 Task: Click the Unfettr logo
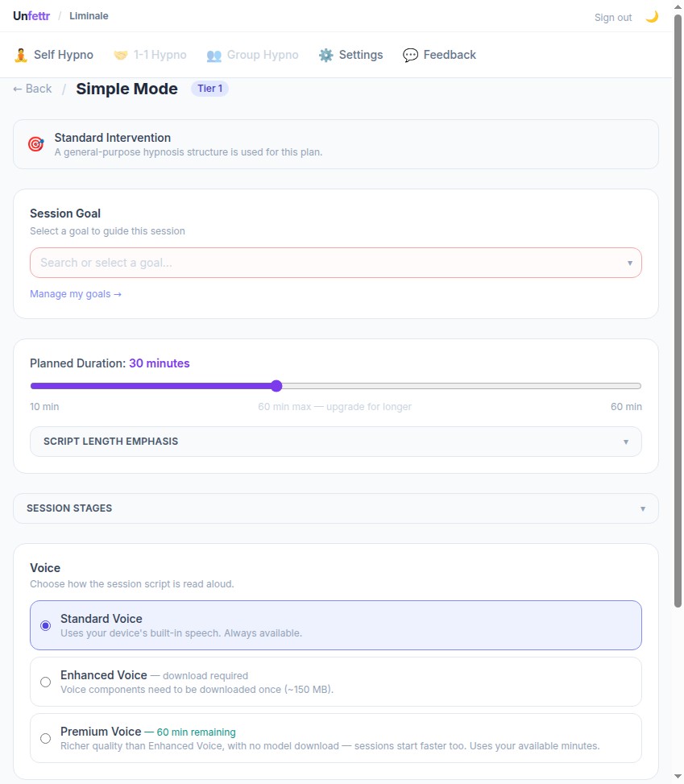click(31, 16)
